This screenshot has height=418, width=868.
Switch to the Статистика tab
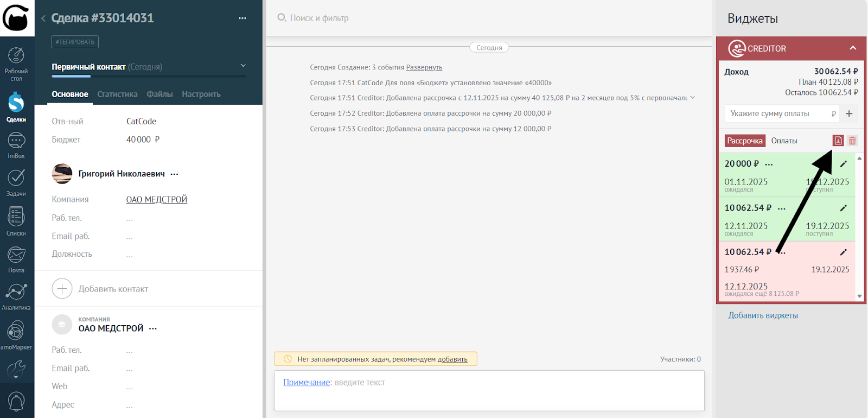coord(117,94)
